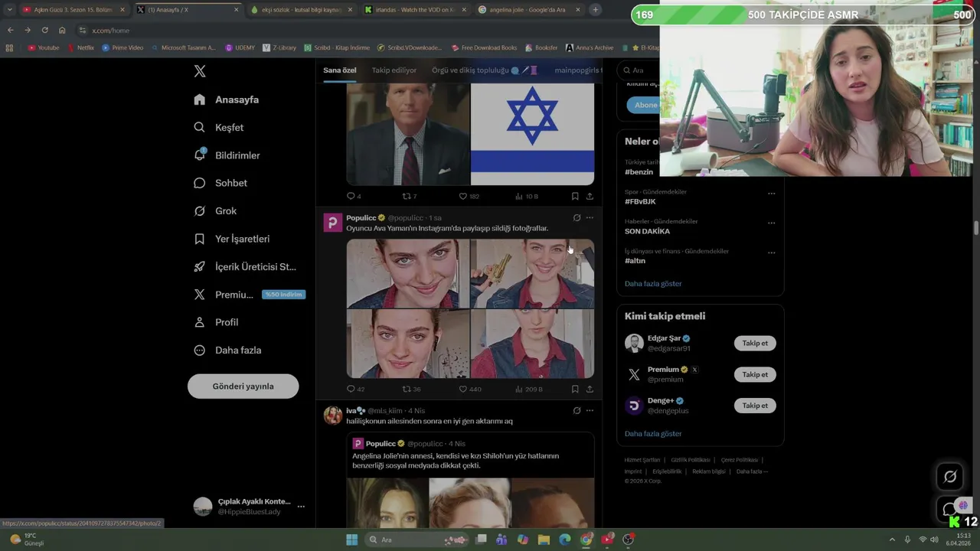Viewport: 980px width, 551px height.
Task: Click the X logo in sidebar
Action: [x=200, y=71]
